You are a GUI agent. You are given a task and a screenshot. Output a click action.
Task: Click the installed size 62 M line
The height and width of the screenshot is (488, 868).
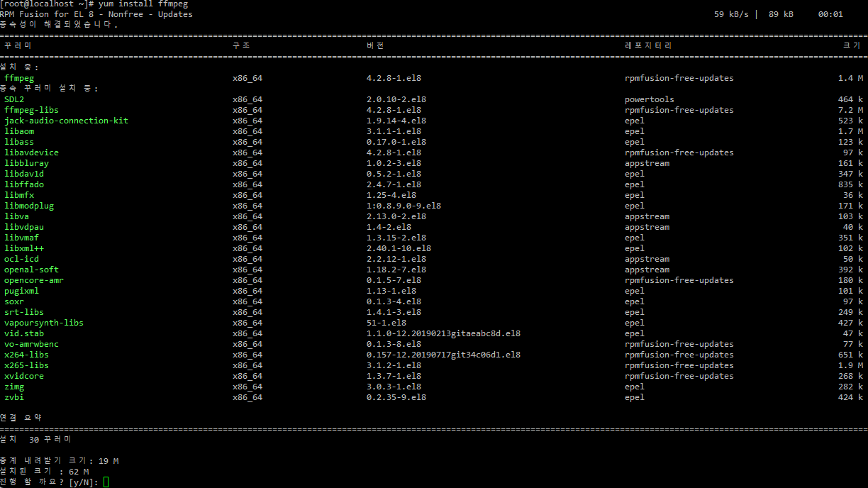click(45, 472)
